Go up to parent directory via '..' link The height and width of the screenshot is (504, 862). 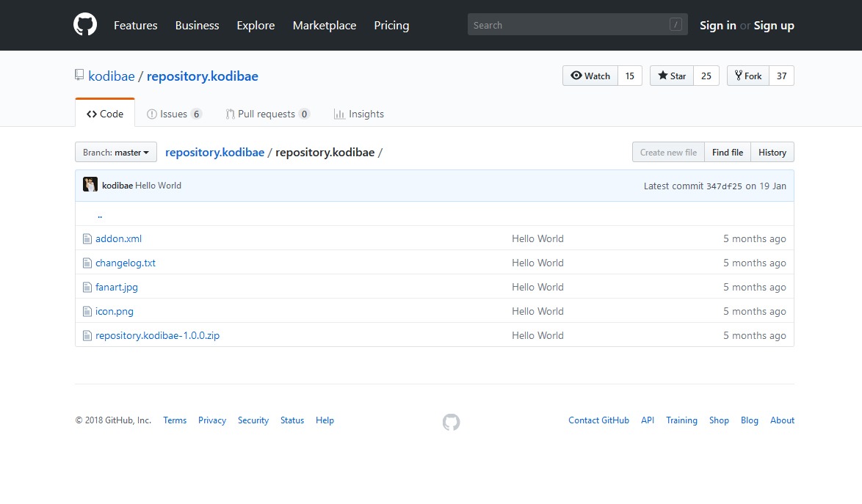point(100,215)
